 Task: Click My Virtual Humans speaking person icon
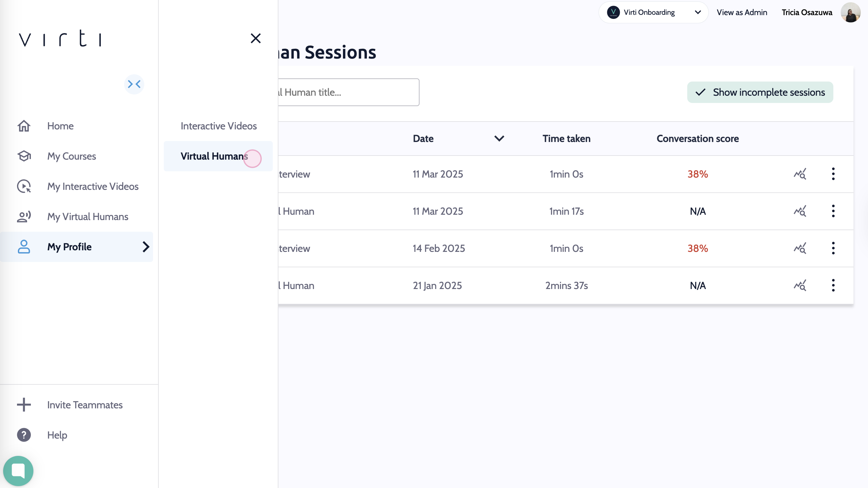point(24,217)
